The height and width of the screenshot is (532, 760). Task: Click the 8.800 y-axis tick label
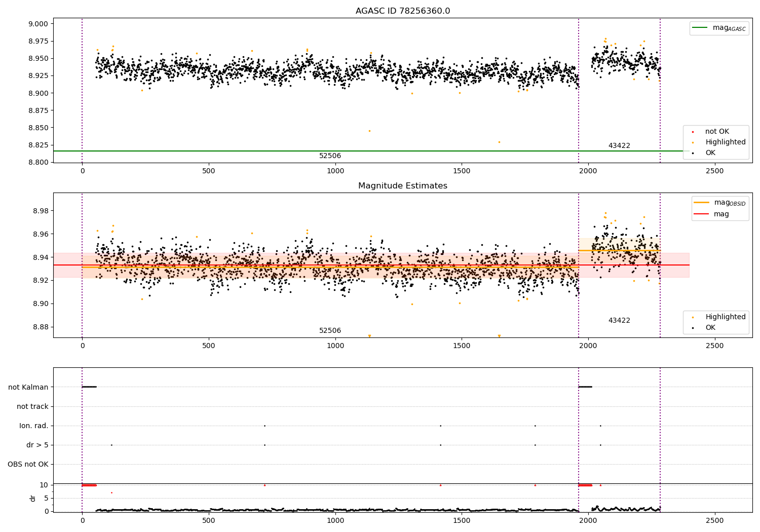coord(38,163)
